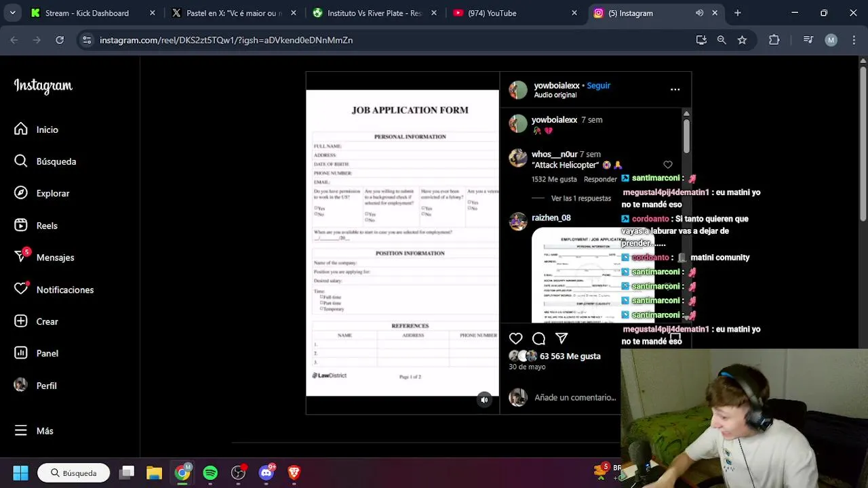
Task: Close the YouTube tab
Action: tap(574, 13)
